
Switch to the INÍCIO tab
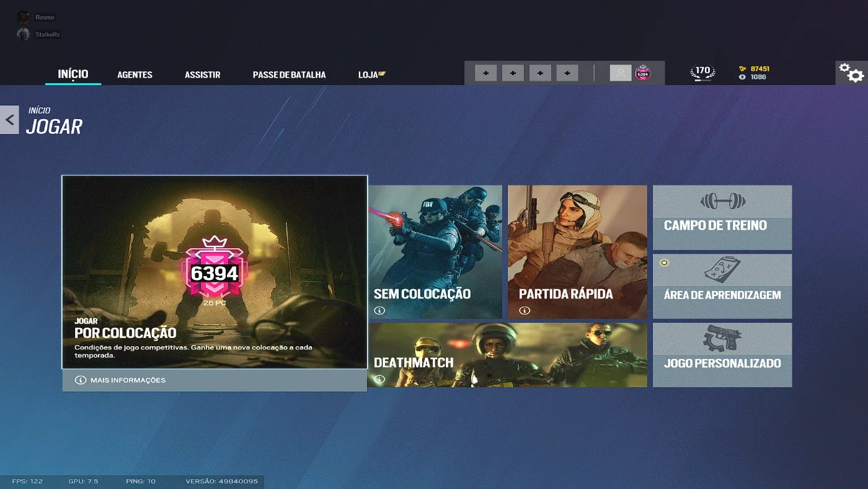pos(73,74)
